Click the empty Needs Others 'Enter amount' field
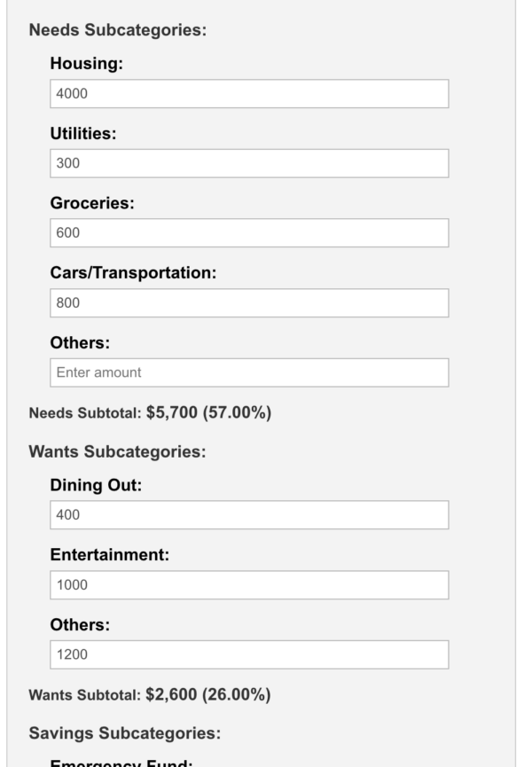Image resolution: width=532 pixels, height=767 pixels. [x=249, y=372]
